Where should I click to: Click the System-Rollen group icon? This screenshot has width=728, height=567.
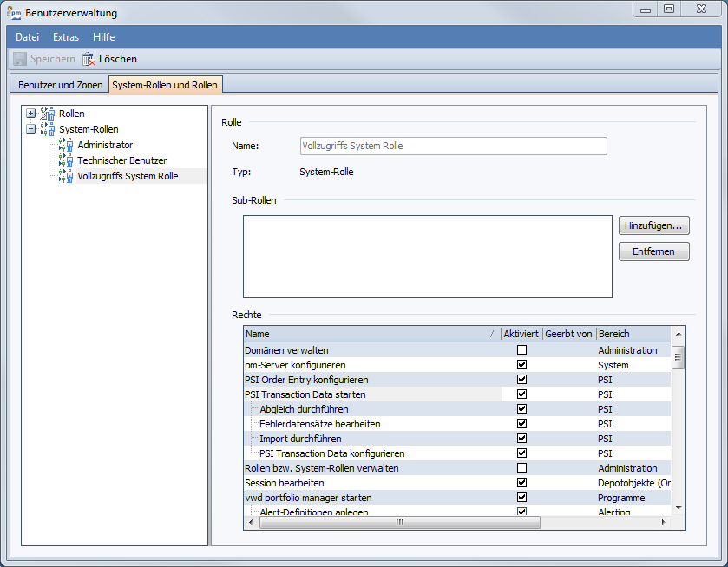[47, 129]
